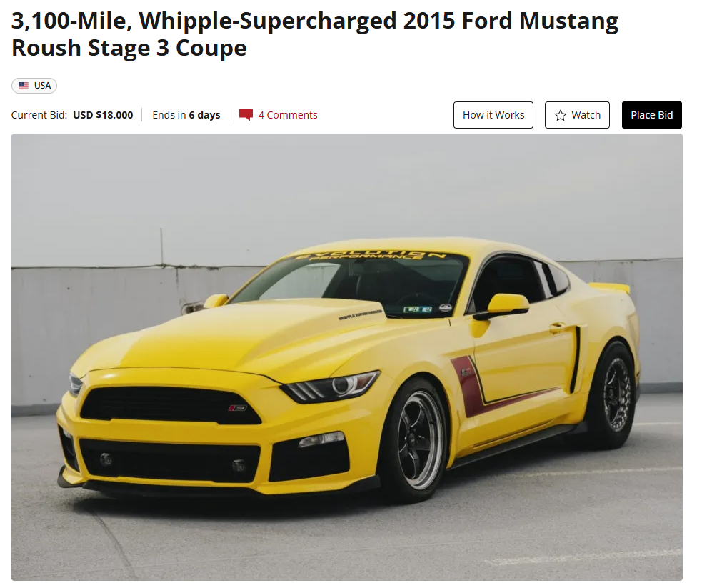Click the red comment bubble icon
This screenshot has width=707, height=588.
pyautogui.click(x=246, y=115)
